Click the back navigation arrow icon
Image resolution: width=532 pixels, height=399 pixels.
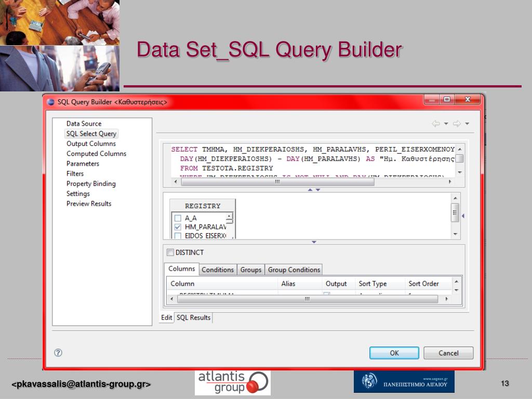click(435, 124)
